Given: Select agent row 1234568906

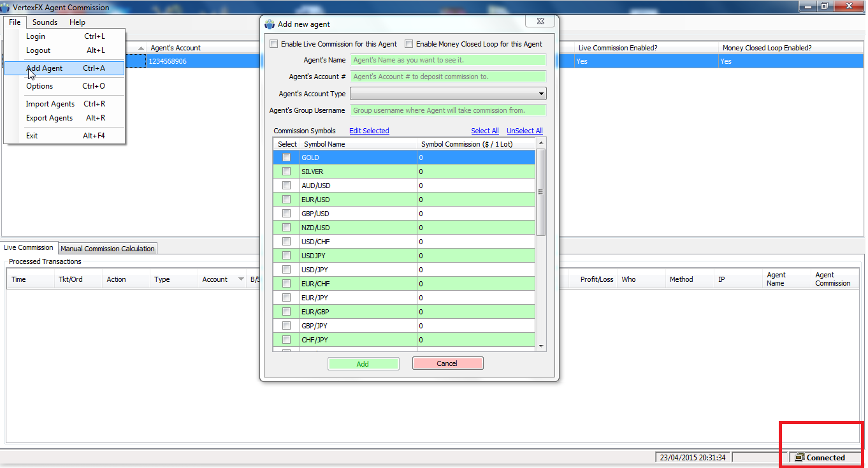Looking at the screenshot, I should (x=433, y=61).
